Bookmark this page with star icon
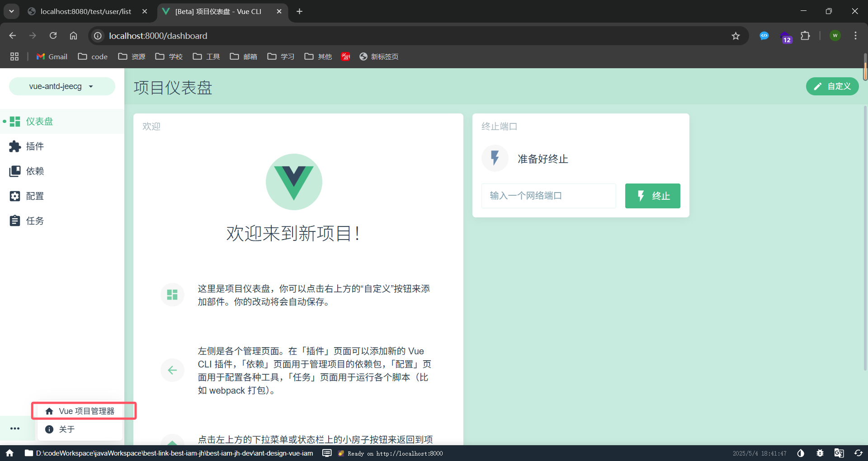Image resolution: width=868 pixels, height=461 pixels. coord(736,36)
